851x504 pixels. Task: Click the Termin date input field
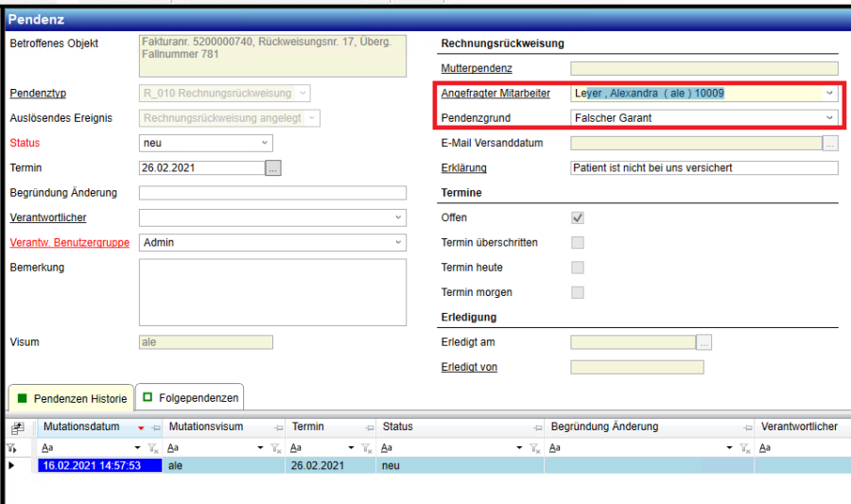click(x=202, y=168)
